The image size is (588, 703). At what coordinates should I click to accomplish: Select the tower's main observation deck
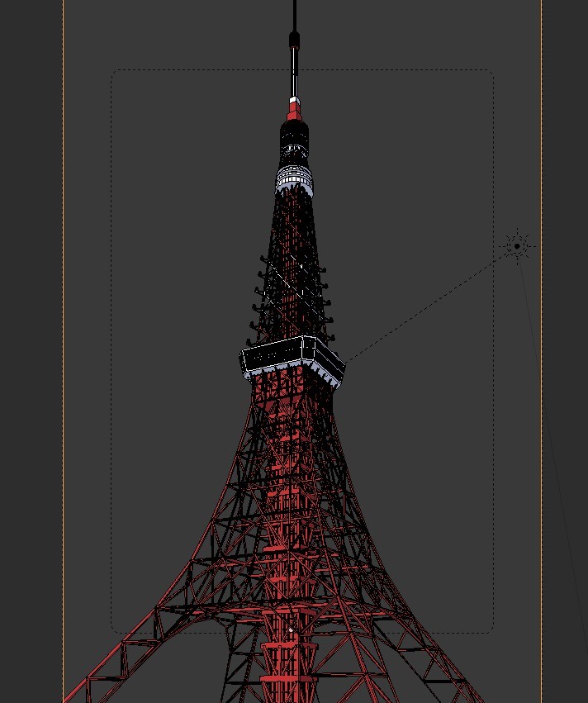[x=292, y=361]
